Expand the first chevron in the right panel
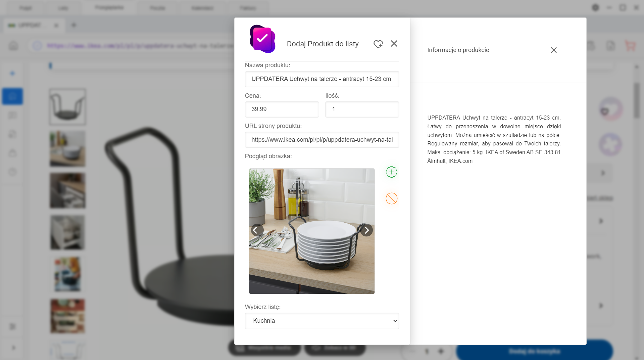 pos(603,173)
